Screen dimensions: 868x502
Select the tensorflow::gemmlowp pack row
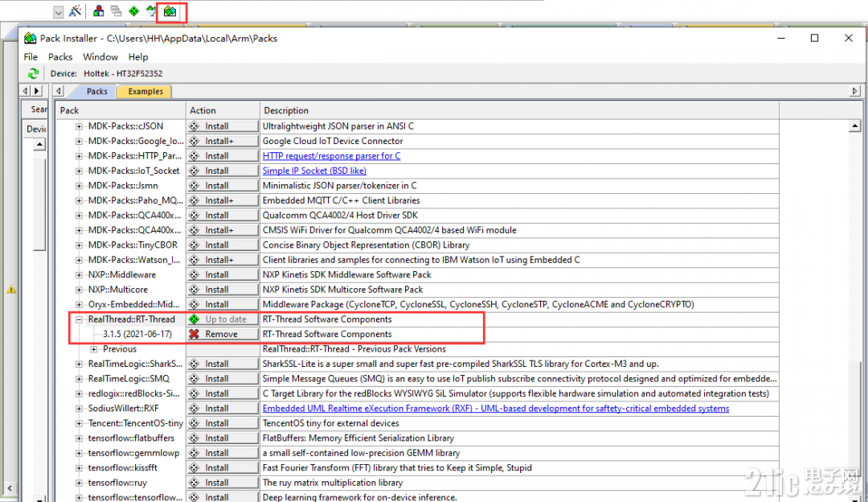click(417, 453)
